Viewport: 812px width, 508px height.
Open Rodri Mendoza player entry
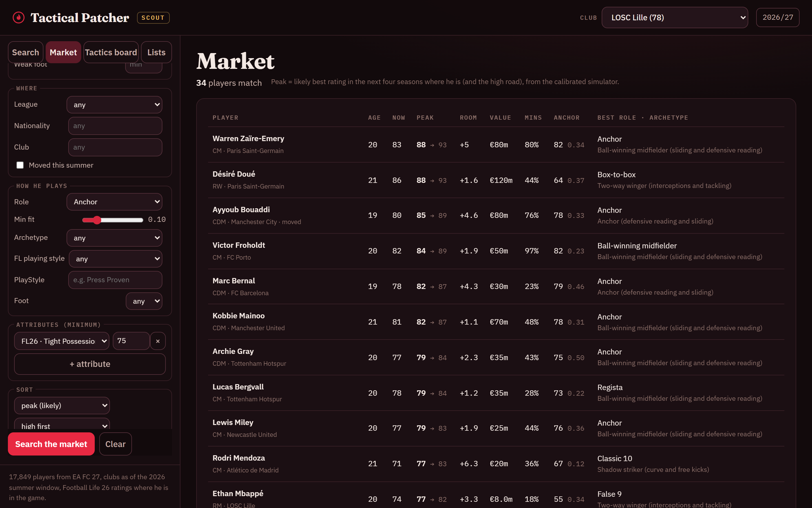click(496, 464)
